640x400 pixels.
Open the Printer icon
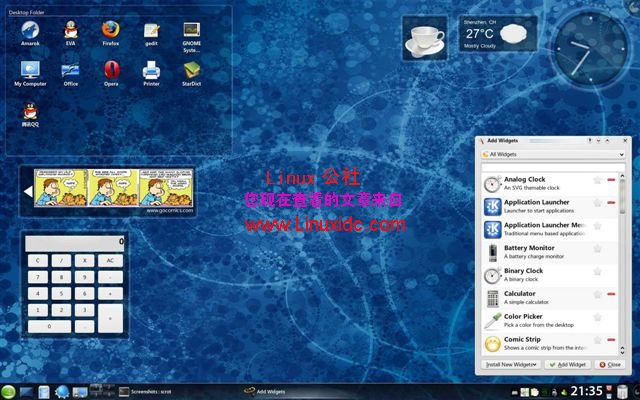tap(151, 73)
